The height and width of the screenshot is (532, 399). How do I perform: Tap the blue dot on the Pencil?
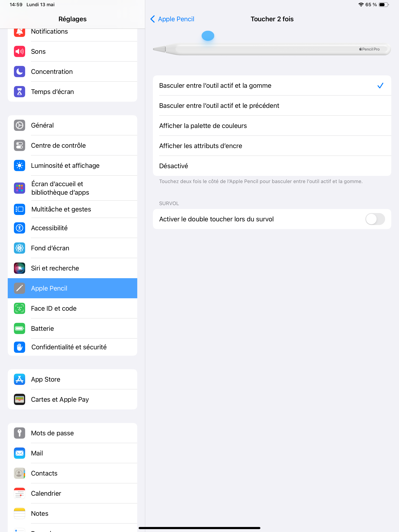[208, 36]
